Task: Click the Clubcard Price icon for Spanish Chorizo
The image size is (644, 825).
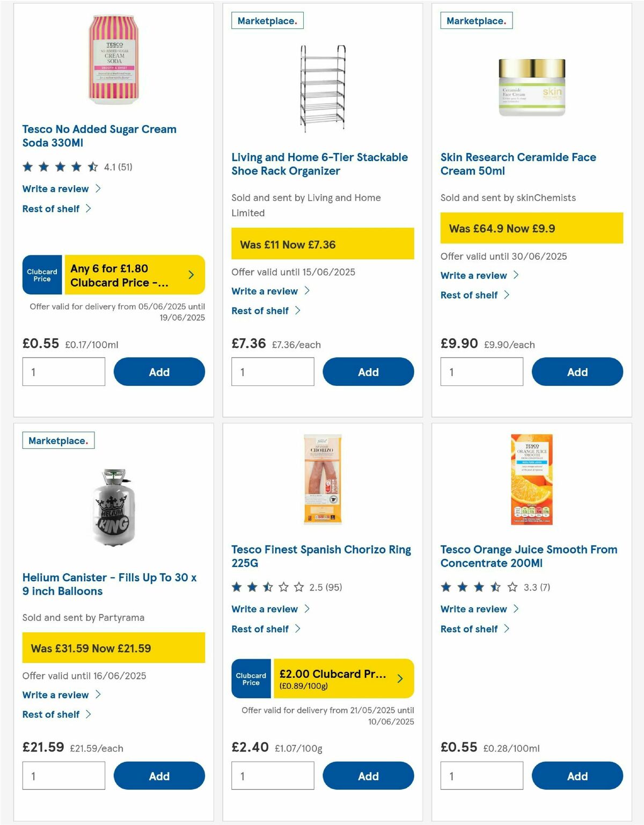Action: coord(251,678)
